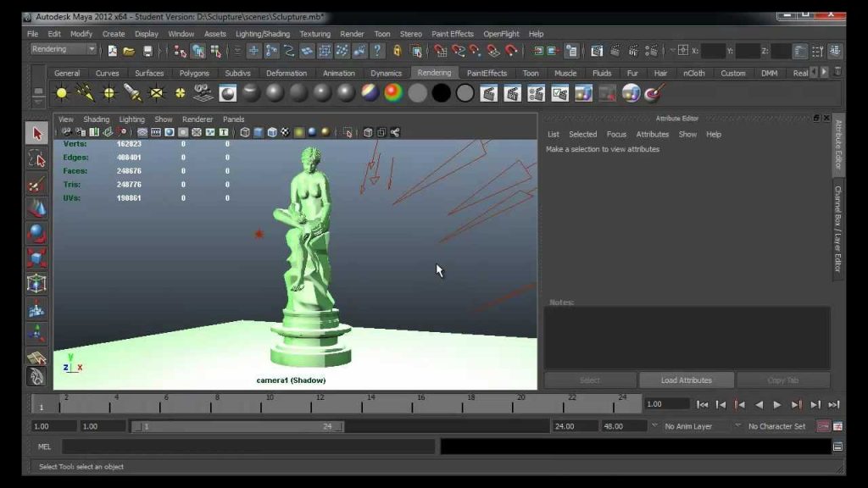Screen dimensions: 868x488
Task: Click the Save scene icon
Action: [147, 51]
